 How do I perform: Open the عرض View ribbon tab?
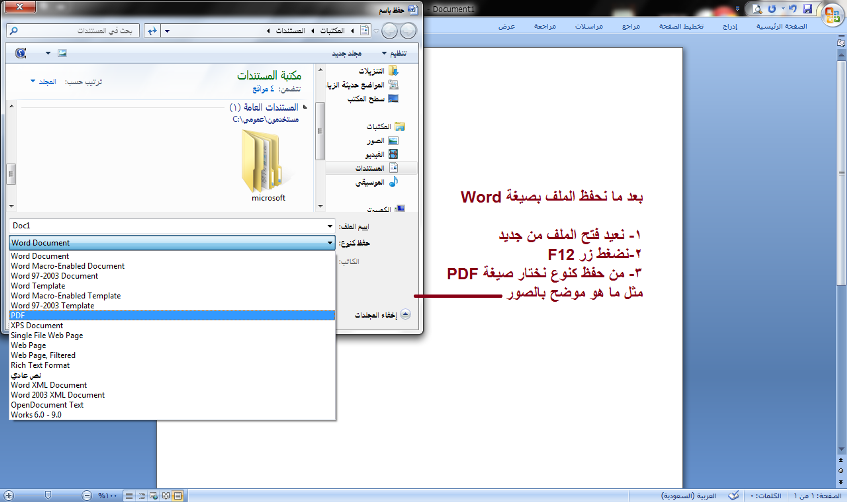pyautogui.click(x=507, y=26)
